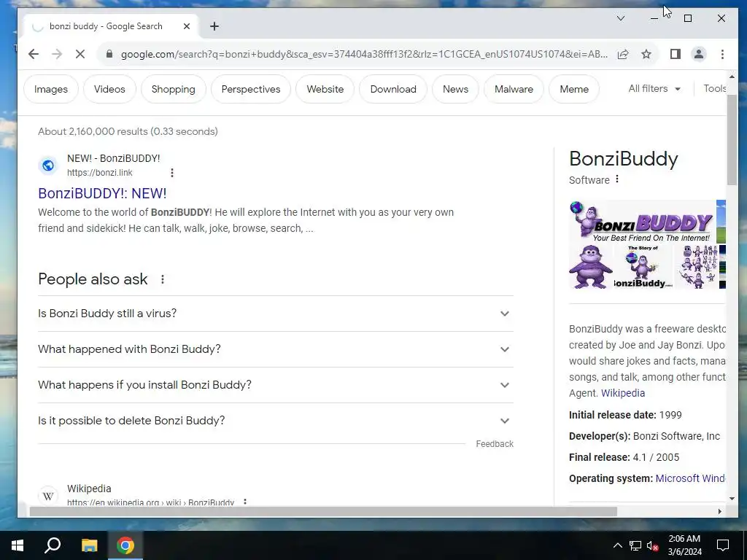This screenshot has width=747, height=560.
Task: Click the https://bonzi.link URL text
Action: [x=99, y=173]
